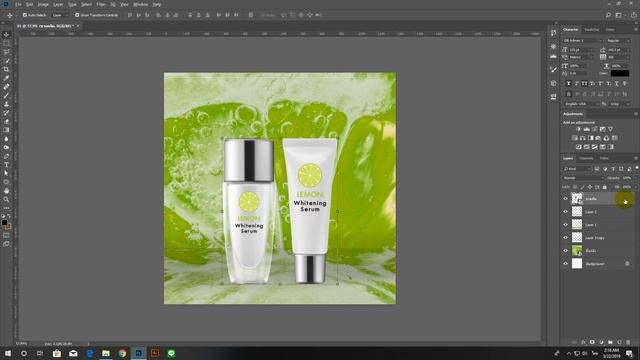Open the Image menu
640x360 pixels.
(x=43, y=4)
